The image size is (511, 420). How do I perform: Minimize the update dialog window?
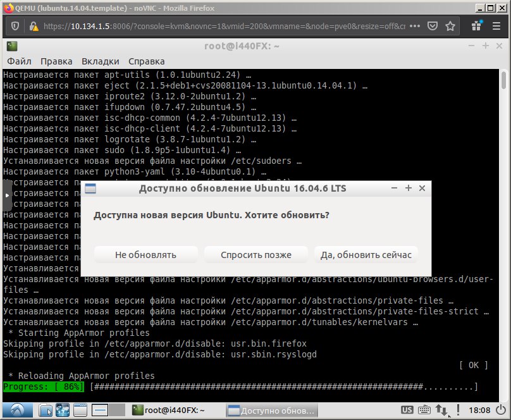[395, 188]
